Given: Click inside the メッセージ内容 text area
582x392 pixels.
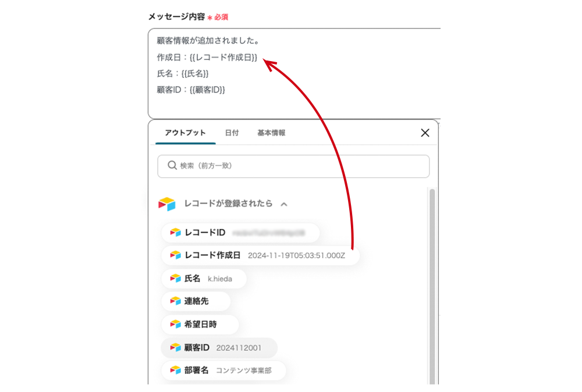Looking at the screenshot, I should (294, 73).
